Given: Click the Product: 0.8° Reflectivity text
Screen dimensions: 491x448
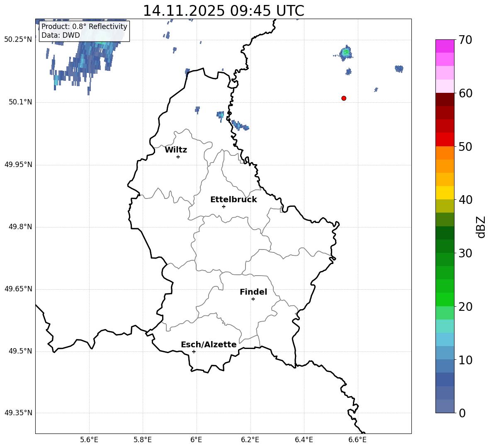Looking at the screenshot, I should [x=84, y=27].
